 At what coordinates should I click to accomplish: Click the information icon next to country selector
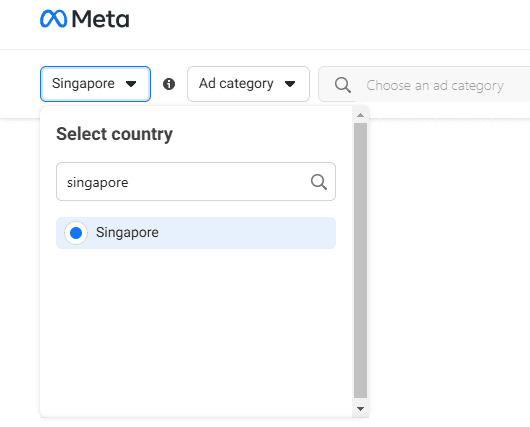(x=169, y=84)
